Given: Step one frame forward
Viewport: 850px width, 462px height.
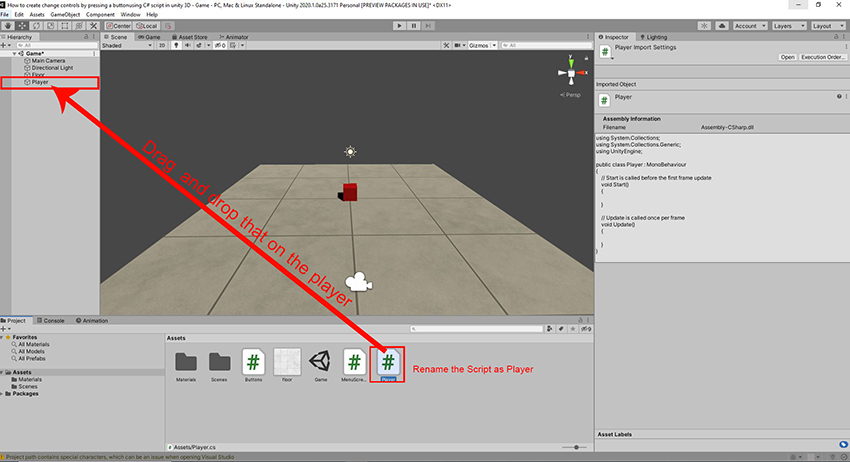Looking at the screenshot, I should [428, 25].
